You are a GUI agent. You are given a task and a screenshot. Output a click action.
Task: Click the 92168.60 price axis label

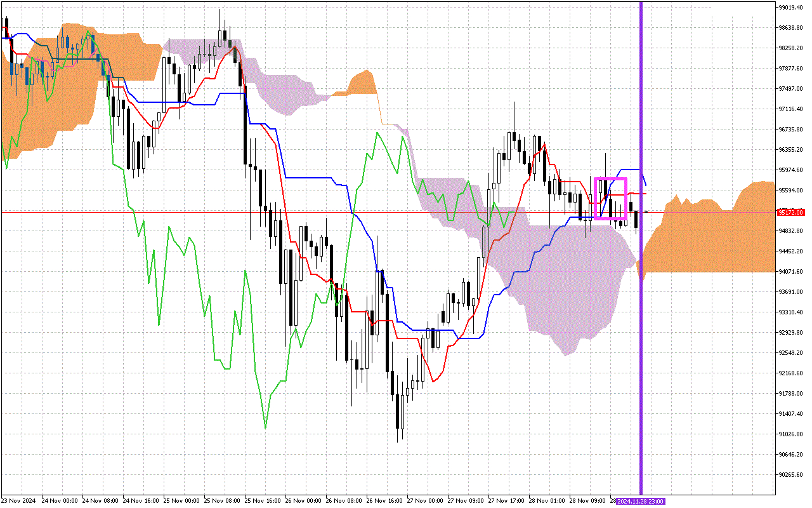(x=792, y=373)
